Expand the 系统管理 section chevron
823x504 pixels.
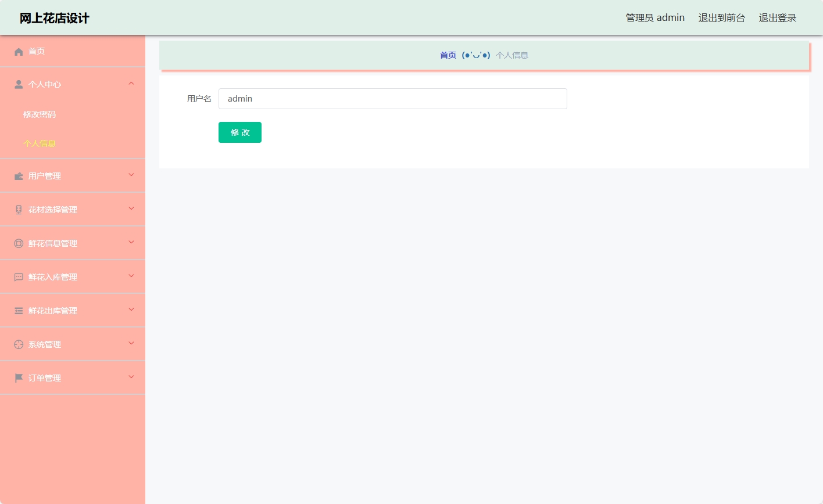coord(131,344)
